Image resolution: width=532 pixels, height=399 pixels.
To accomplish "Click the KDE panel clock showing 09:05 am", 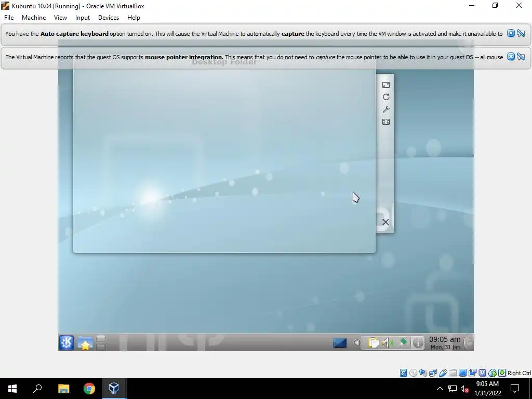I will [445, 343].
